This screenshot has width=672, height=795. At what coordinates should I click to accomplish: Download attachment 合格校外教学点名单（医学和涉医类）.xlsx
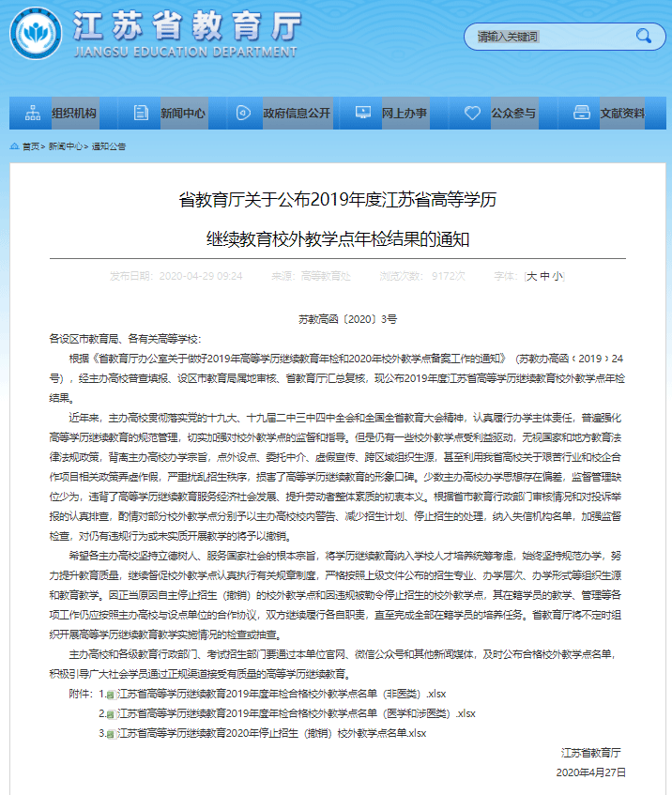(297, 714)
